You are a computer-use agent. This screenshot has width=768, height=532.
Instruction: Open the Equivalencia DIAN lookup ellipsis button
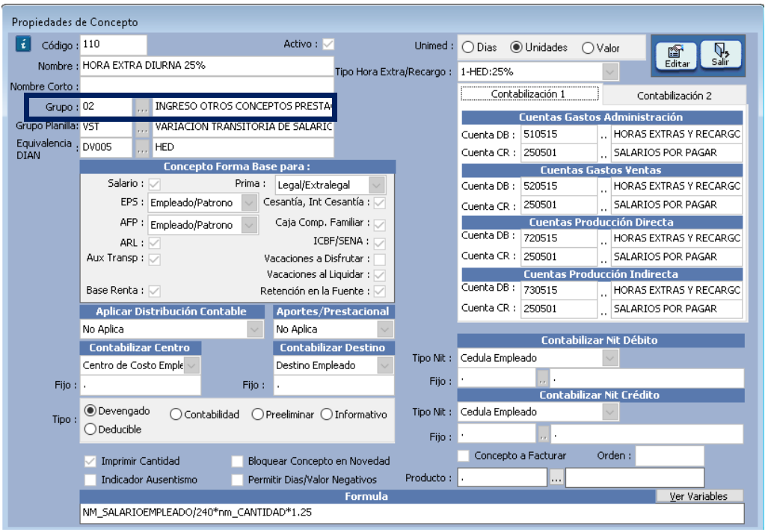pyautogui.click(x=142, y=148)
